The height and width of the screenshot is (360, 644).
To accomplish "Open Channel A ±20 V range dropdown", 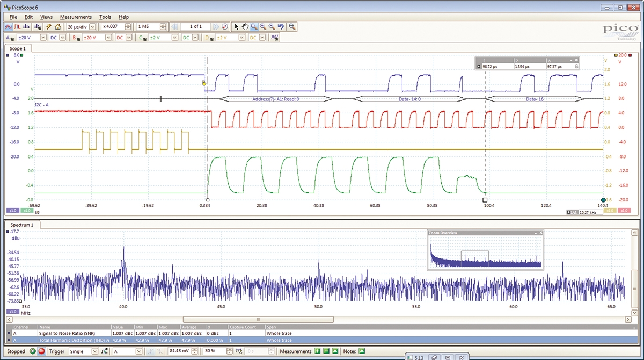I will click(43, 38).
